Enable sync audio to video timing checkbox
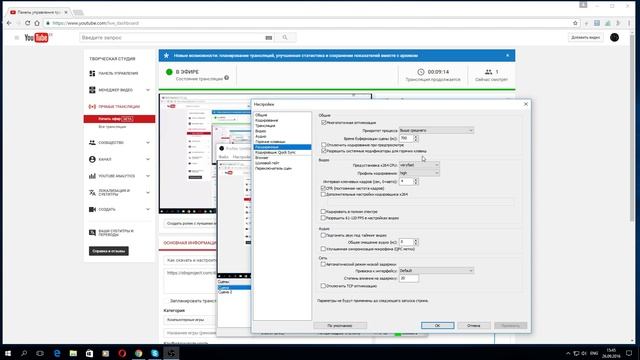The height and width of the screenshot is (360, 640). [x=323, y=236]
